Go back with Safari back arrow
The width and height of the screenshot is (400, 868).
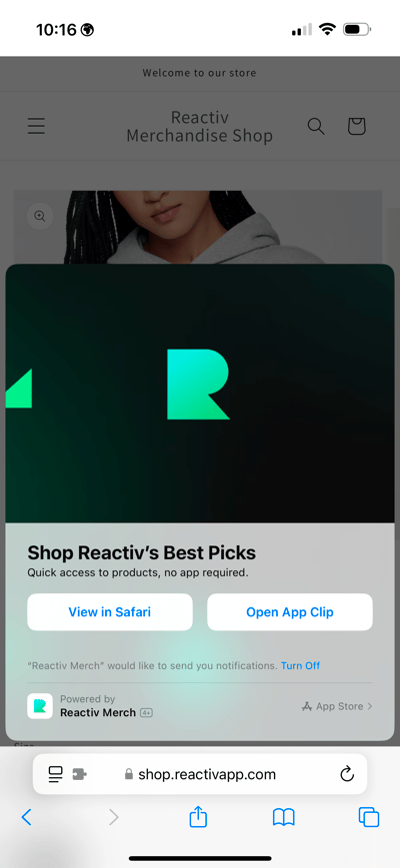click(26, 817)
